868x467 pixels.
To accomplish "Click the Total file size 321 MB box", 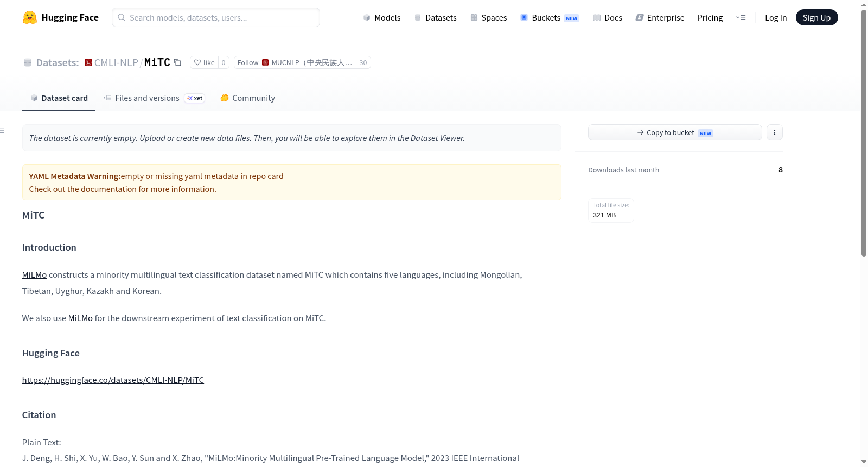I will coord(611,210).
